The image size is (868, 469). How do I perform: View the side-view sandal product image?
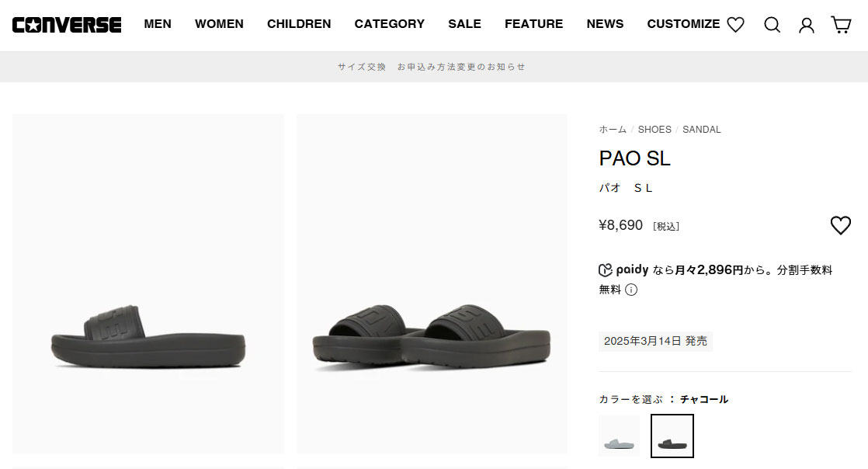click(148, 284)
